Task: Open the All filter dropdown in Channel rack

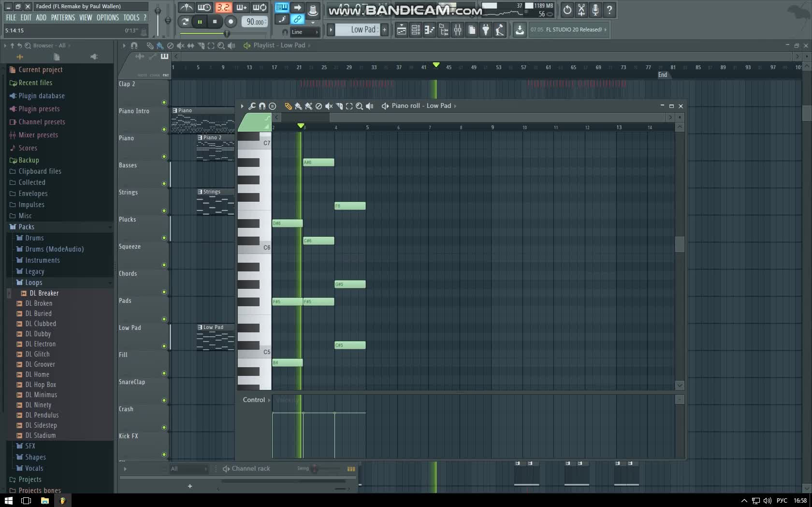Action: click(x=188, y=469)
